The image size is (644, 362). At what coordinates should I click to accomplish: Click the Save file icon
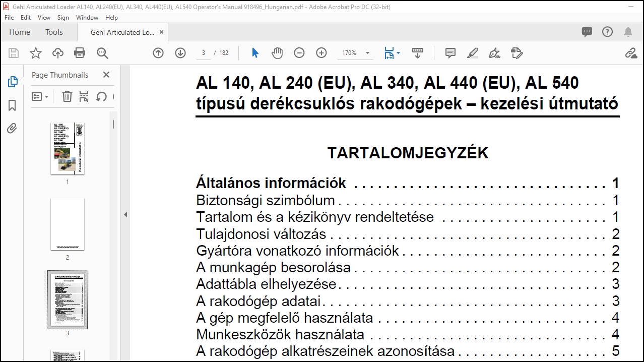click(x=14, y=53)
